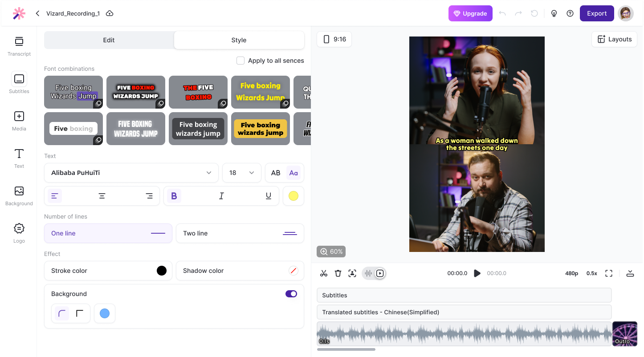This screenshot has height=357, width=644.
Task: Open the Background sidebar panel
Action: click(x=19, y=196)
